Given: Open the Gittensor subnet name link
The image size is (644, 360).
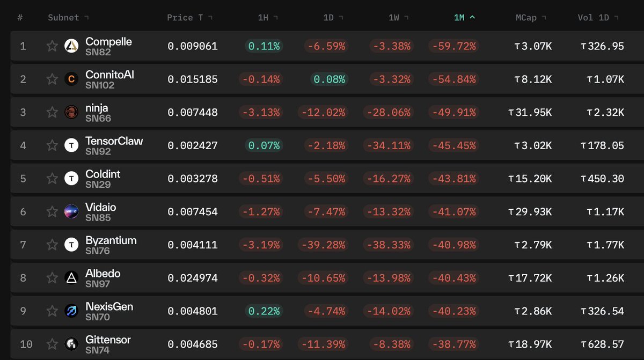Looking at the screenshot, I should [x=108, y=340].
